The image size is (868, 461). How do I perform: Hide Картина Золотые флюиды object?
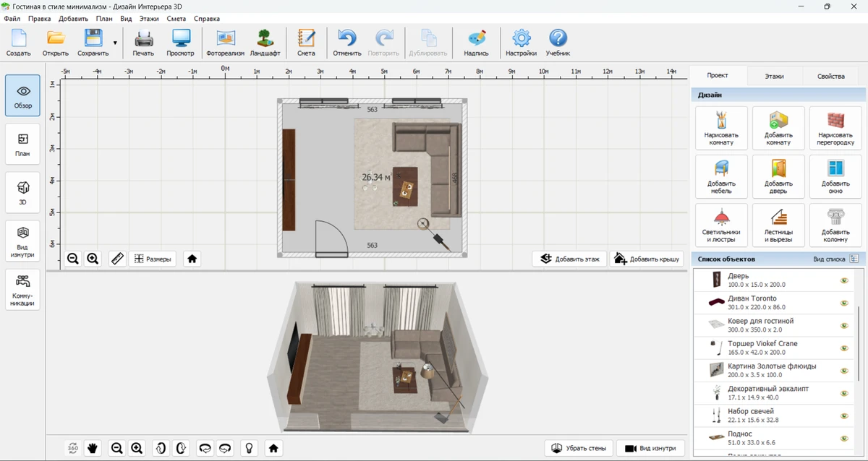(x=843, y=371)
